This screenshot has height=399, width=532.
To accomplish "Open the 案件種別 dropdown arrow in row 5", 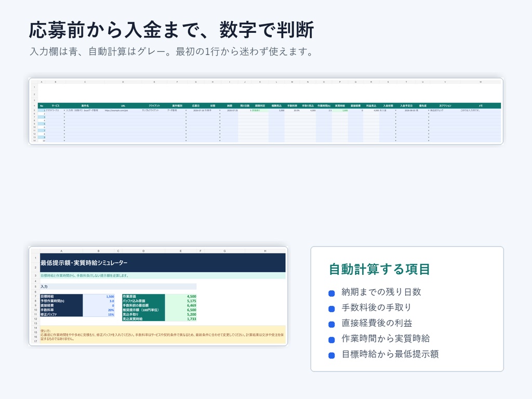I will click(186, 110).
